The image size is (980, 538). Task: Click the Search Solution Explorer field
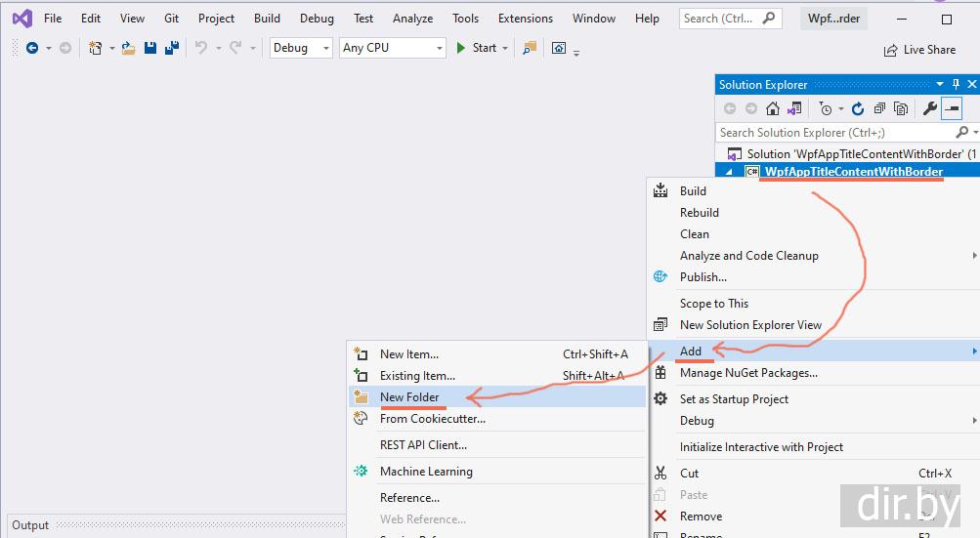point(833,133)
